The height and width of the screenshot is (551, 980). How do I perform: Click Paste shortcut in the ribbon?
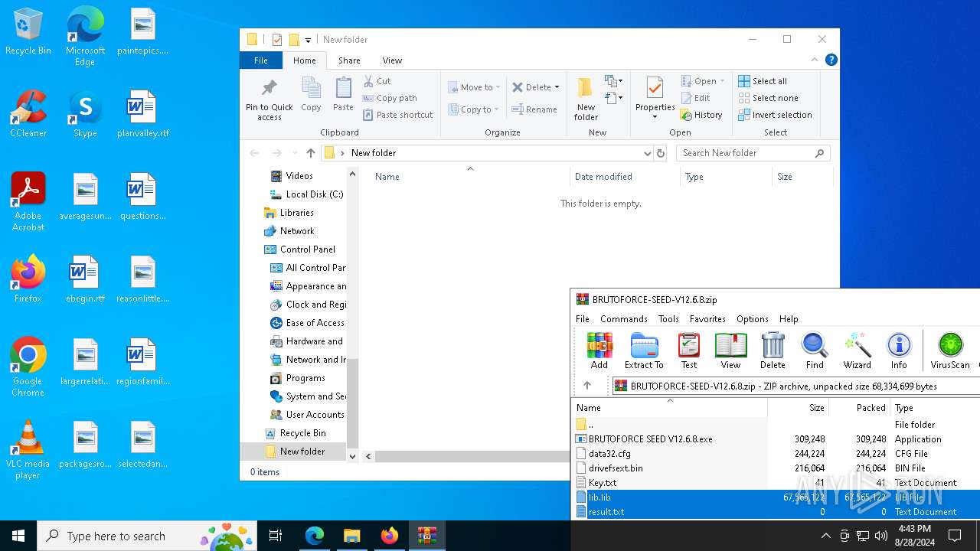click(x=397, y=115)
